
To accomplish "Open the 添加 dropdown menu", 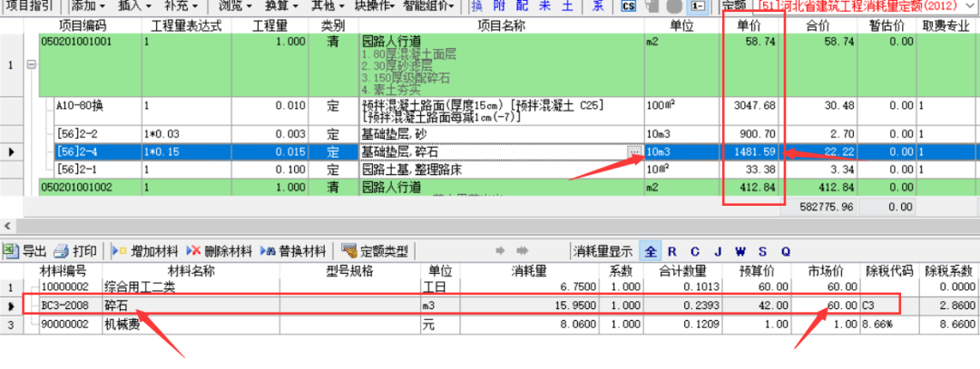I will (89, 5).
